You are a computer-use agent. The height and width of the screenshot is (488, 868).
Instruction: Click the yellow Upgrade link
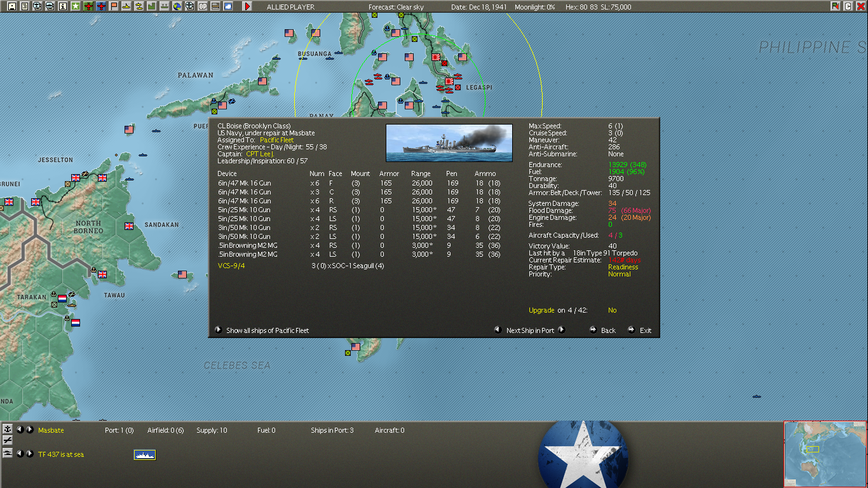542,310
